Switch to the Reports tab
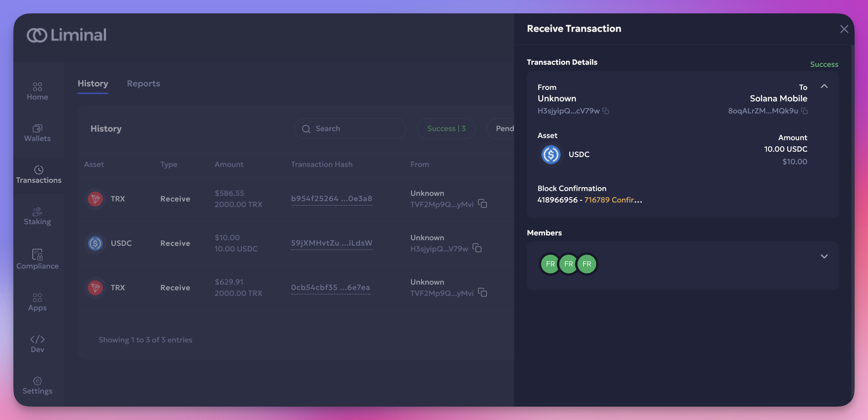 pos(143,83)
